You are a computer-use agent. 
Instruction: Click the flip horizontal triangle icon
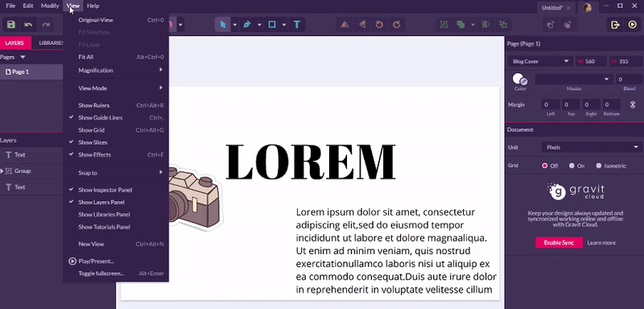pyautogui.click(x=362, y=25)
